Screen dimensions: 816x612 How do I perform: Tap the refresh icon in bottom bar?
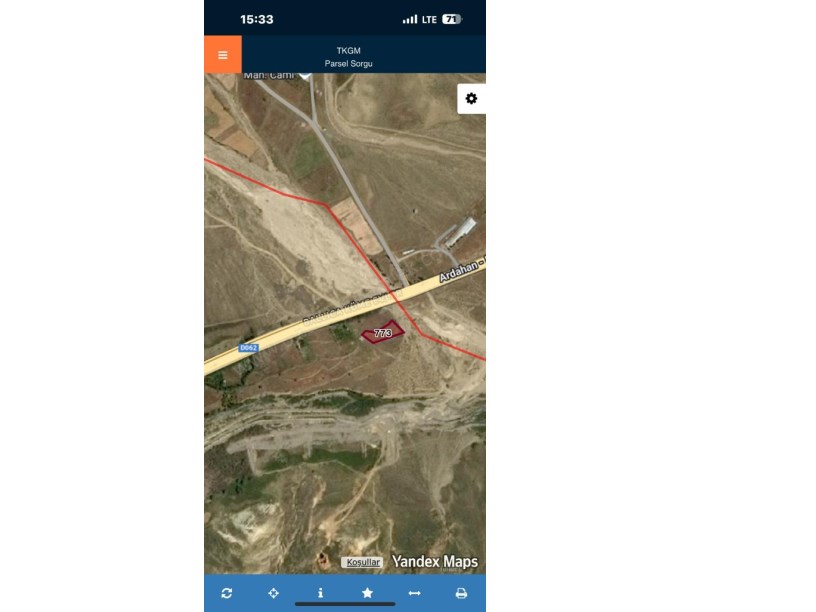pos(226,593)
